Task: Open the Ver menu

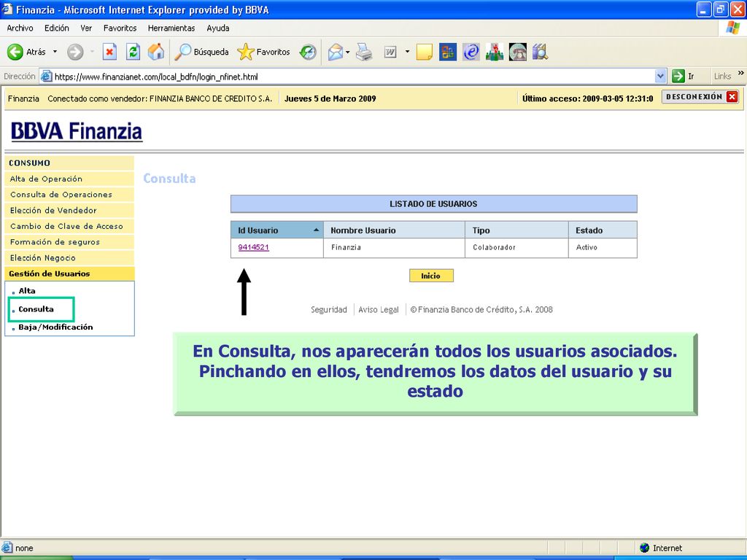Action: coord(86,28)
